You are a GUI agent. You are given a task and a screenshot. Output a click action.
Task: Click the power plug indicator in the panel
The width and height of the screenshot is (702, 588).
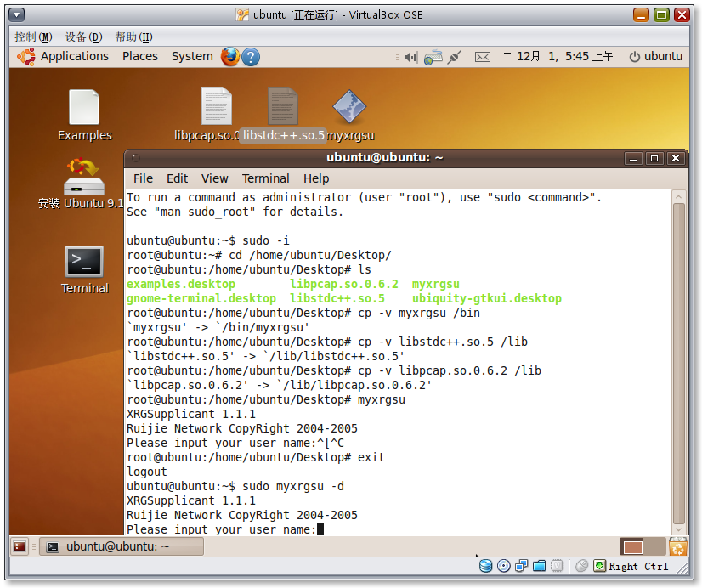click(455, 57)
